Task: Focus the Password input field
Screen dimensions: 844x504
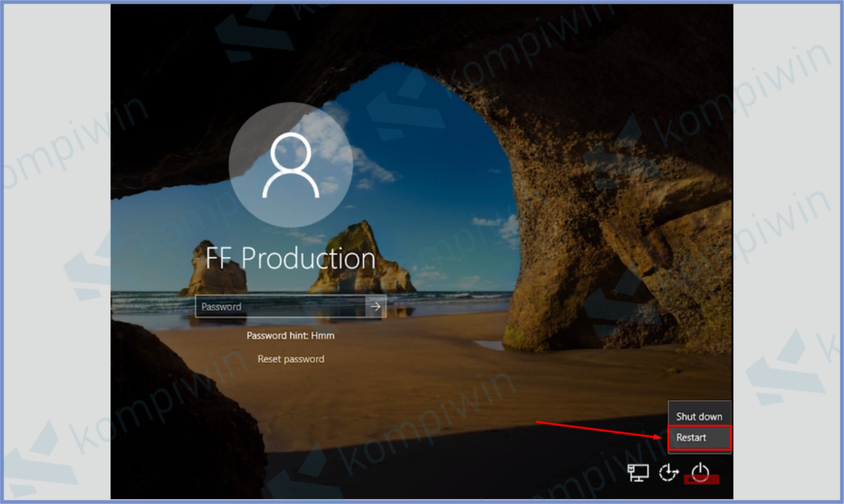Action: [280, 306]
